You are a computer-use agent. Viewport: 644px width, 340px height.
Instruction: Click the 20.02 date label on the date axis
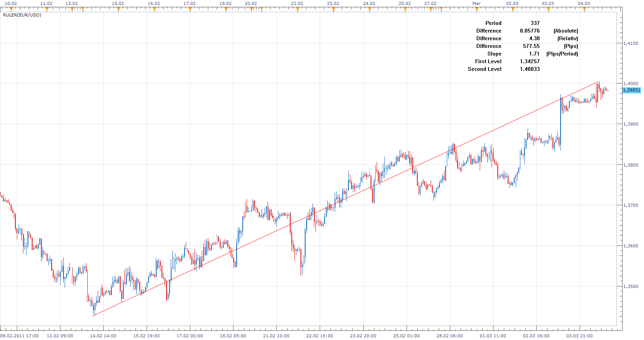251,3
